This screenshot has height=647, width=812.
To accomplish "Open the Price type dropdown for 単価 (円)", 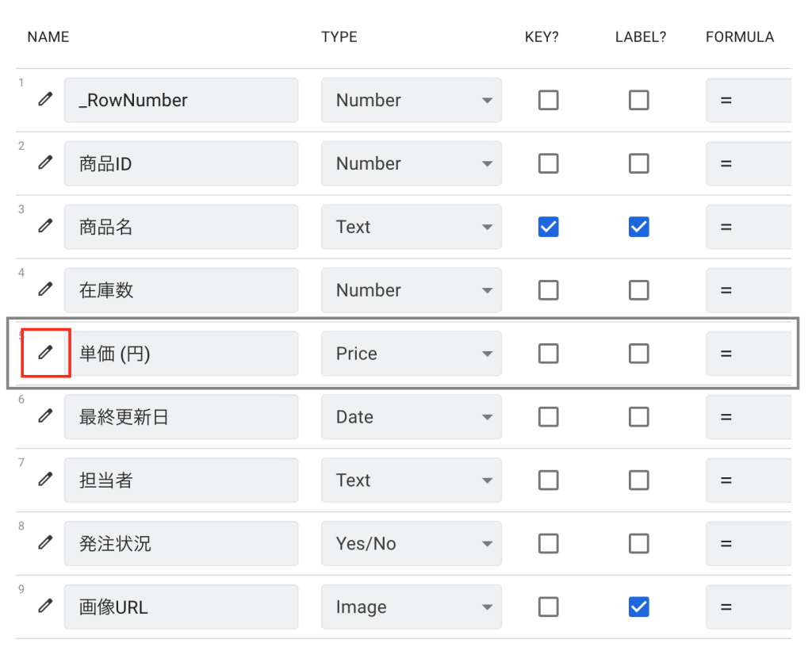I will [x=411, y=354].
